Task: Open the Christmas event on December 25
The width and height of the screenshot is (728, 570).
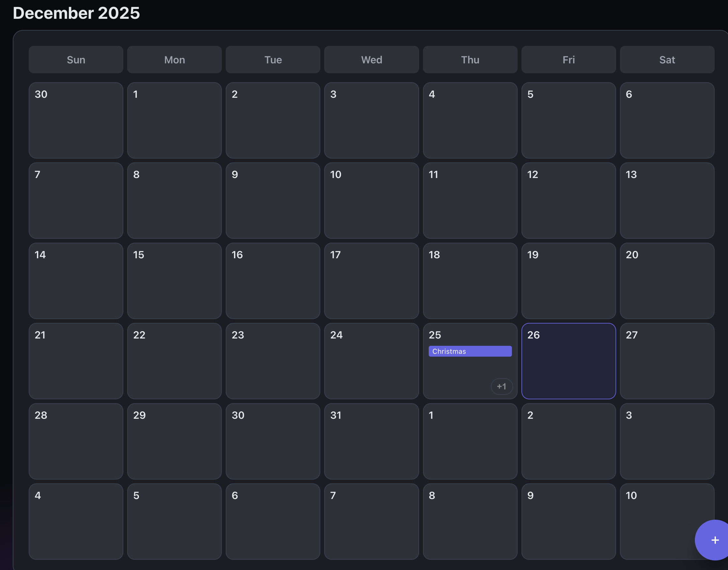Action: pyautogui.click(x=470, y=351)
